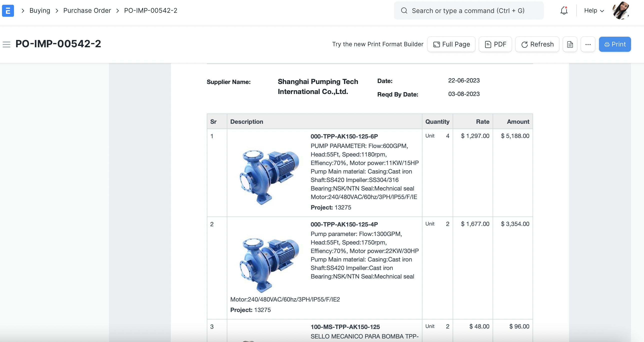
Task: Go to Purchase Order list via breadcrumb
Action: 87,10
